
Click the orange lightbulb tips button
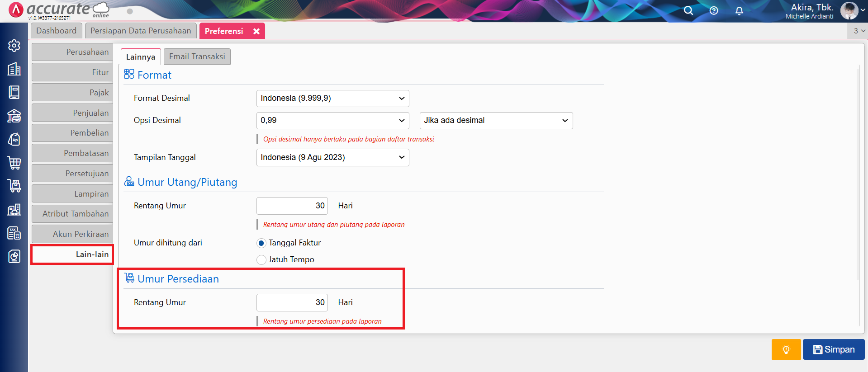pos(786,349)
